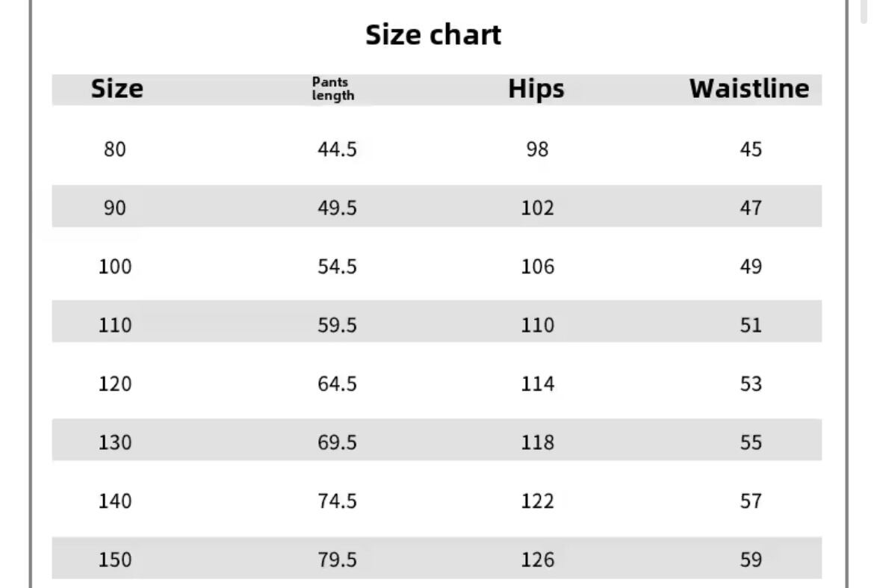874x588 pixels.
Task: Select the Hips column header
Action: pyautogui.click(x=536, y=89)
